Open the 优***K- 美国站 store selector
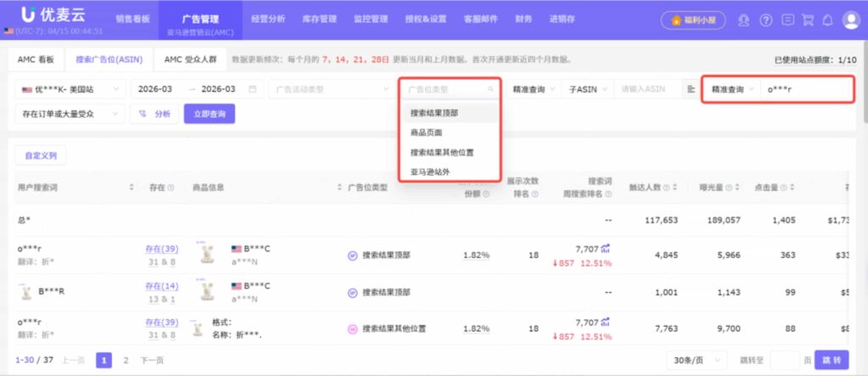The width and height of the screenshot is (868, 376). pyautogui.click(x=70, y=89)
